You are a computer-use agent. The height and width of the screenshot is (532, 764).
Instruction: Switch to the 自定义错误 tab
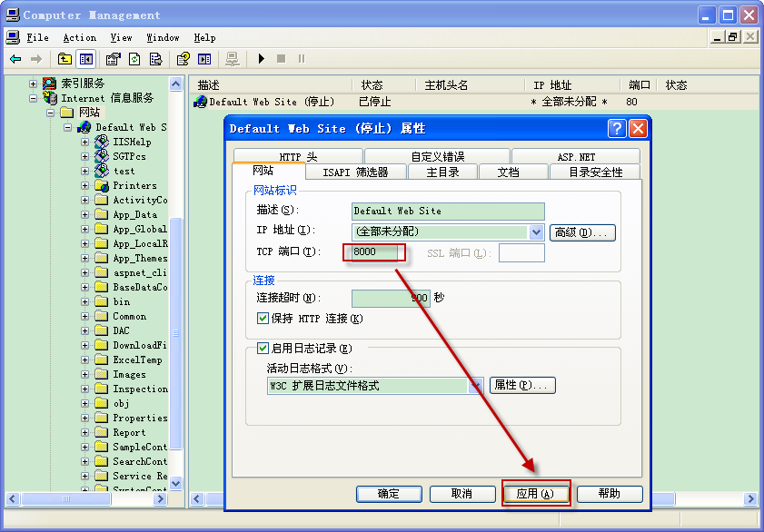pos(438,157)
